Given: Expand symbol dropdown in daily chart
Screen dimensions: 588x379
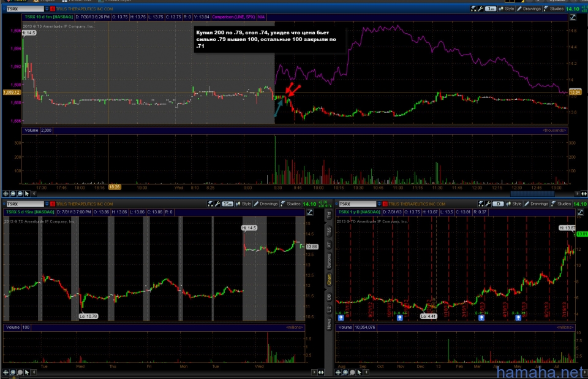Looking at the screenshot, I should click(379, 204).
